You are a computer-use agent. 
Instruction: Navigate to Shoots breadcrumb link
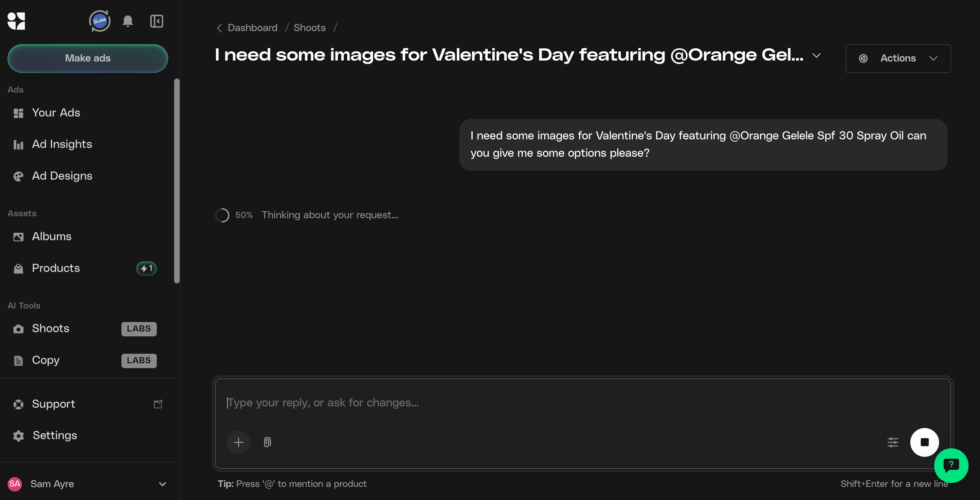click(309, 28)
